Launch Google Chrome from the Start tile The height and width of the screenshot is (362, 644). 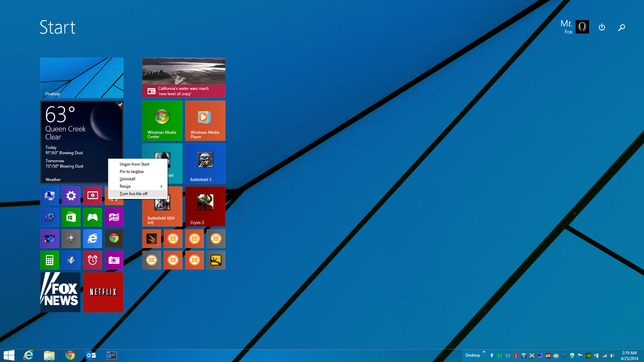pos(114,239)
